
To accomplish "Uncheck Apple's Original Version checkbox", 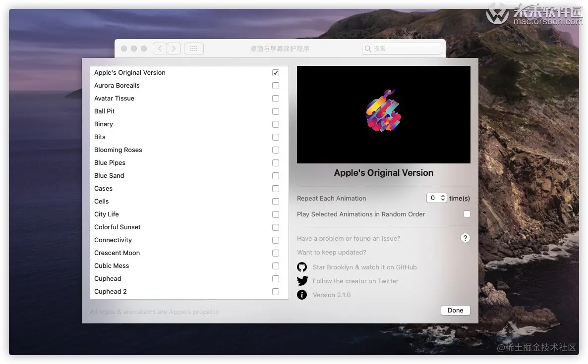I will [276, 73].
